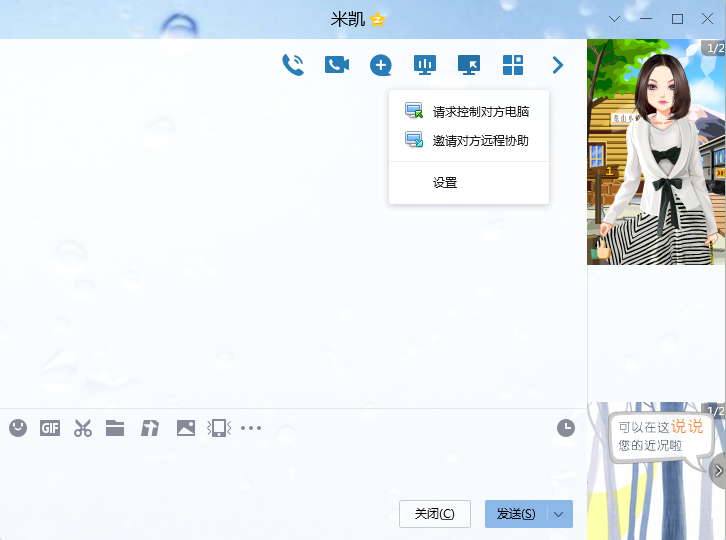This screenshot has height=540, width=726.
Task: Click the music share icon
Action: [x=150, y=428]
